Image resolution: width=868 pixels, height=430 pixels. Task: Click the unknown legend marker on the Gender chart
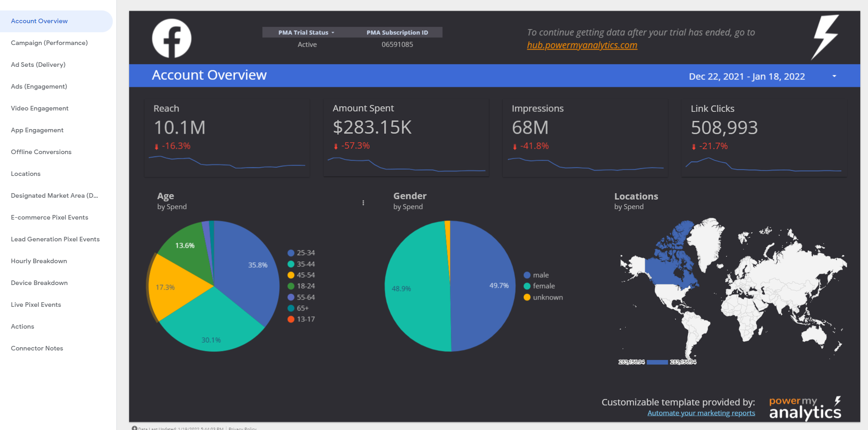click(526, 297)
